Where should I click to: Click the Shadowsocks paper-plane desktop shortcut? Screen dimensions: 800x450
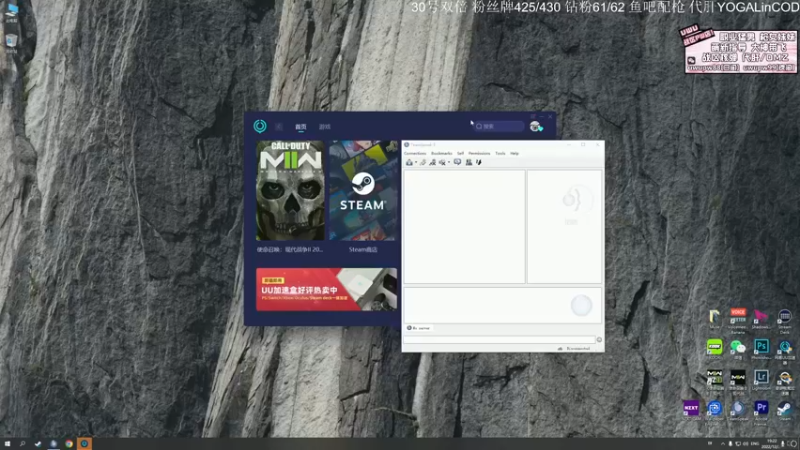point(761,316)
